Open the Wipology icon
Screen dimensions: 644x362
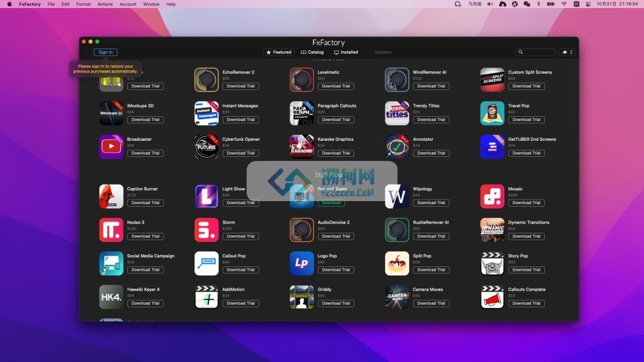click(397, 196)
